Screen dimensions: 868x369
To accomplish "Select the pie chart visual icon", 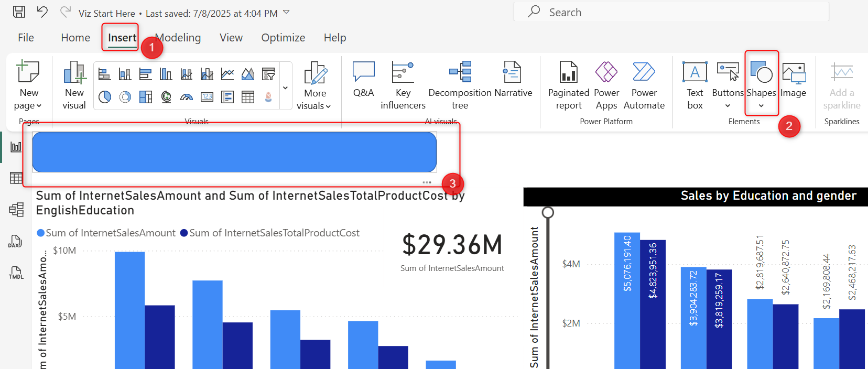I will point(105,97).
